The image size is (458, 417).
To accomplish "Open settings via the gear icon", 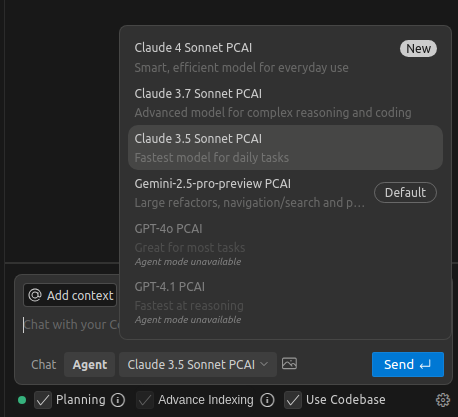I will (x=443, y=400).
